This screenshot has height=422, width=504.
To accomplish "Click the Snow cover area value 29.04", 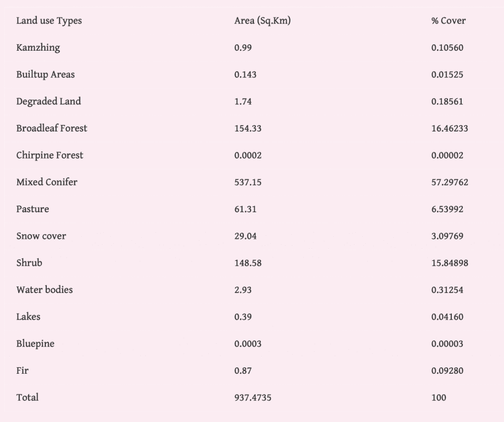I will click(245, 236).
